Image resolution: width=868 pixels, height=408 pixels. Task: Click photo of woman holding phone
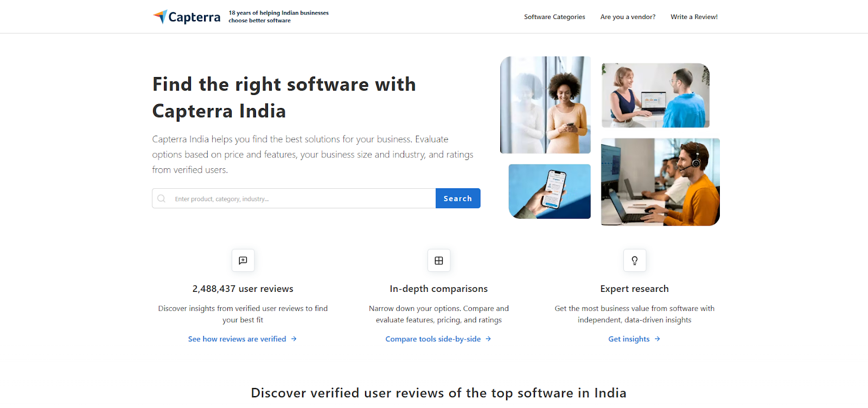point(545,105)
